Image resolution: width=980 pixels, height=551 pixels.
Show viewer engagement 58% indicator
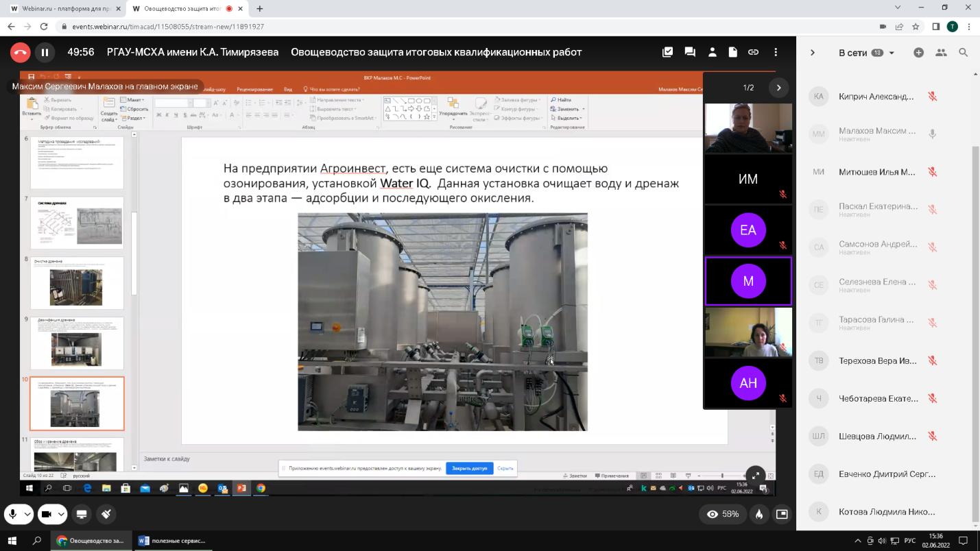point(723,514)
